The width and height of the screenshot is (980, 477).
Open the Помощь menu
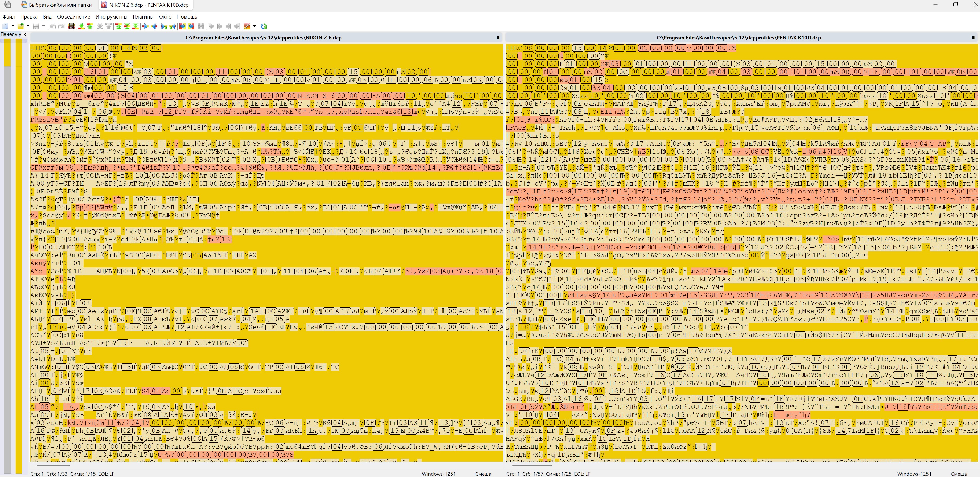click(x=187, y=17)
